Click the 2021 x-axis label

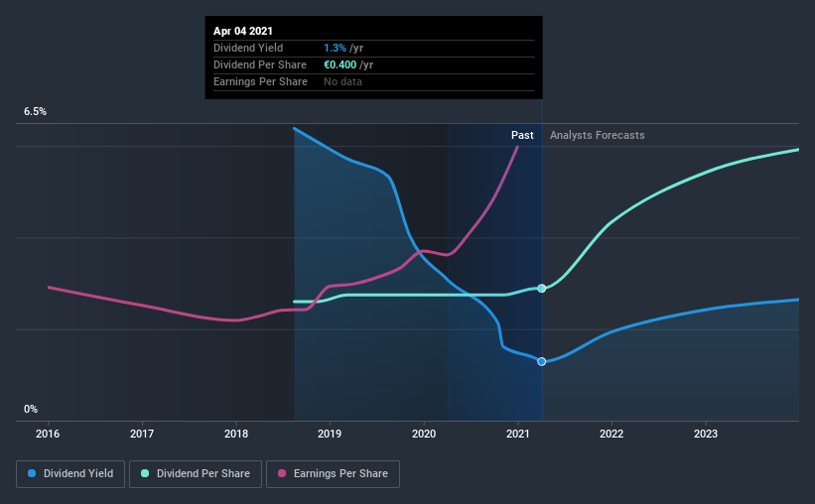click(518, 434)
